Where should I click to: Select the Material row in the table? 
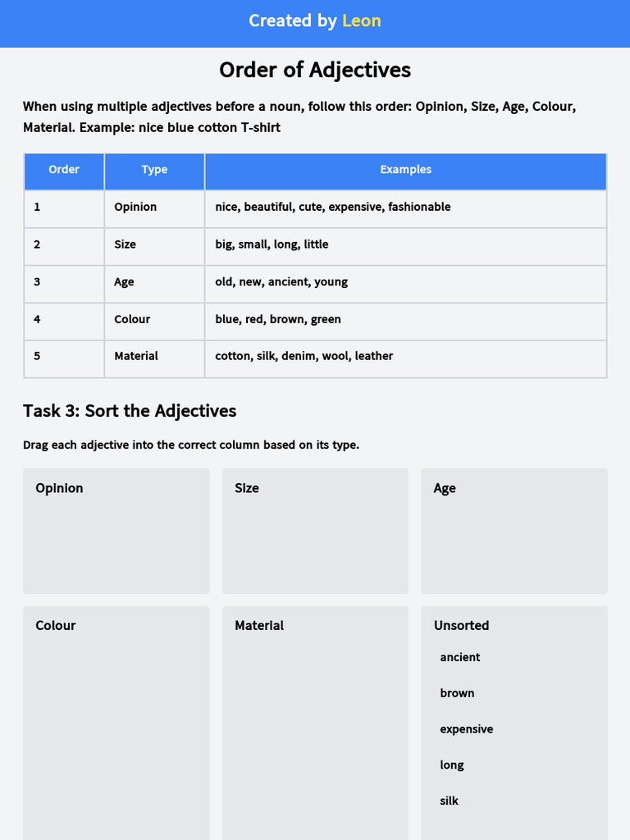coord(315,356)
